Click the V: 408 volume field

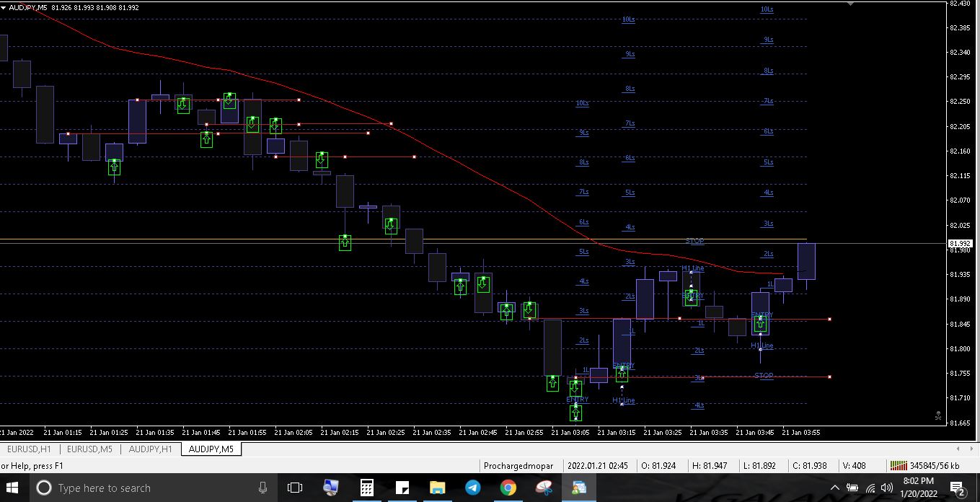(854, 466)
